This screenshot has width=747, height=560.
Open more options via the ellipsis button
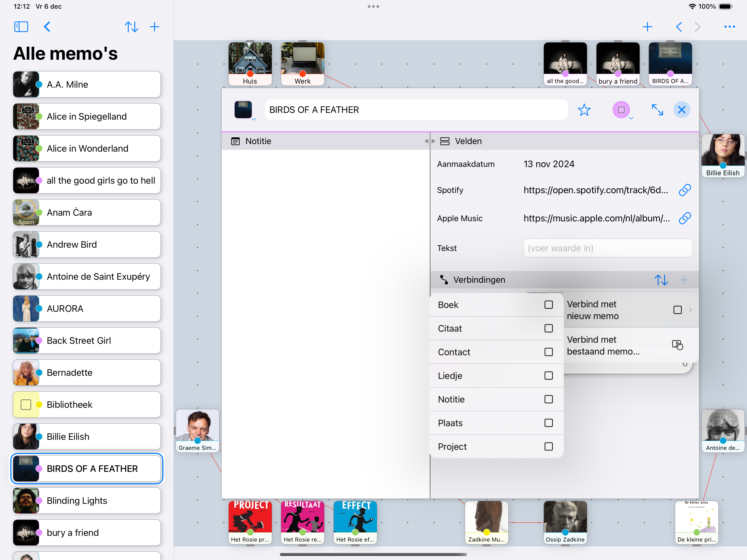tap(729, 27)
